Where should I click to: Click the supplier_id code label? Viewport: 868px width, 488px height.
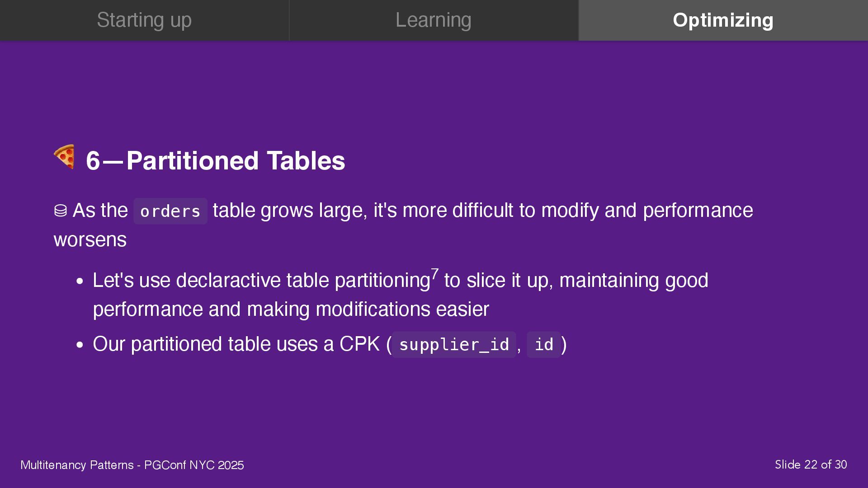pos(454,345)
